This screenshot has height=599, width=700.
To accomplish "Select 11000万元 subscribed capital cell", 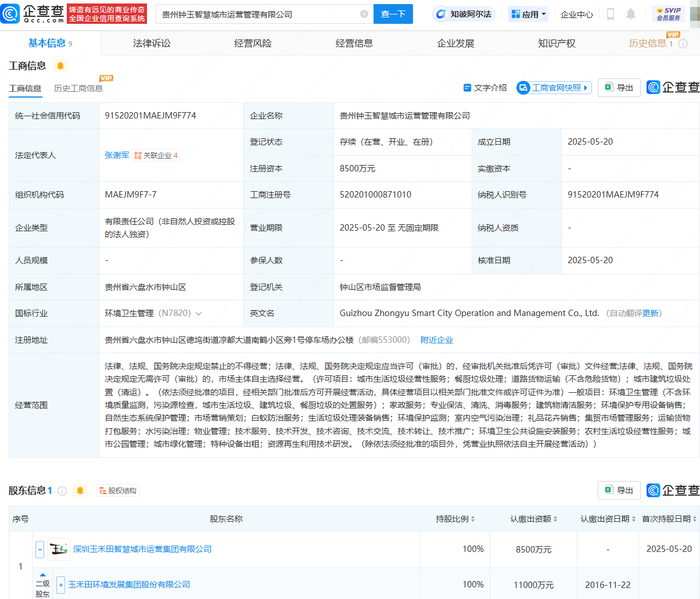I will [x=533, y=584].
